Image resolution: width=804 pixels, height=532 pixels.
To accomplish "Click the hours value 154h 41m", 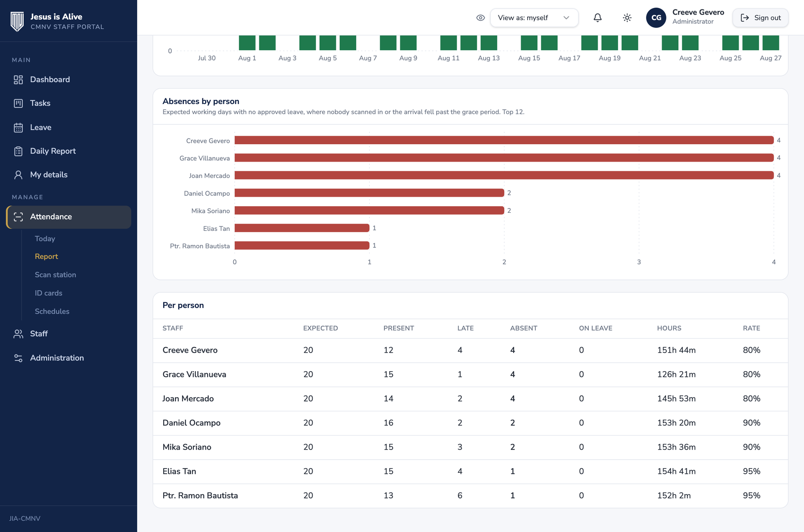I will click(x=676, y=471).
